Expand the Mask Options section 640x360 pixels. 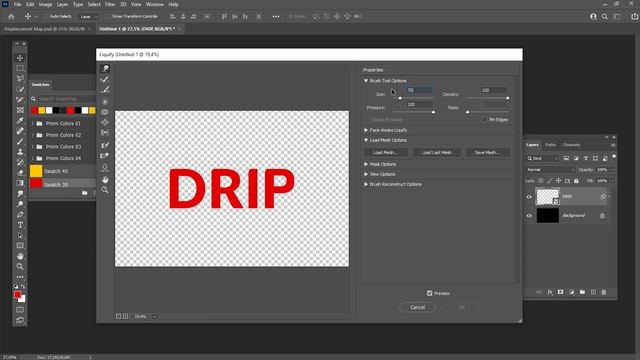pos(366,164)
